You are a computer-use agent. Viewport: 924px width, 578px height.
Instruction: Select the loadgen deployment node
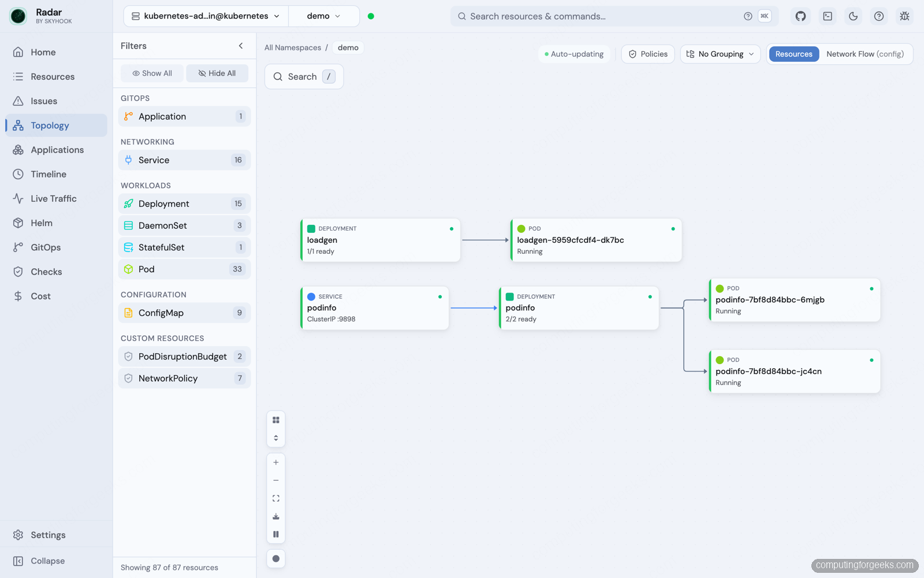(x=381, y=240)
